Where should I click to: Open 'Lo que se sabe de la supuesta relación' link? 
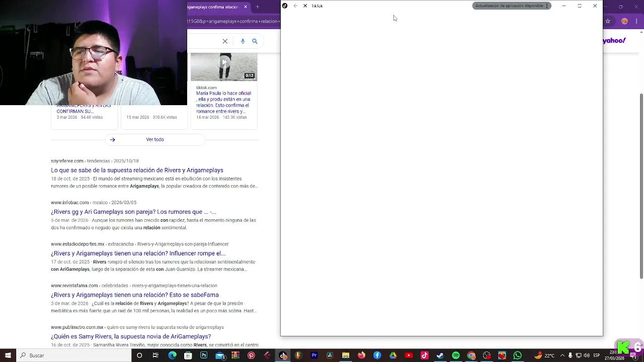[137, 170]
